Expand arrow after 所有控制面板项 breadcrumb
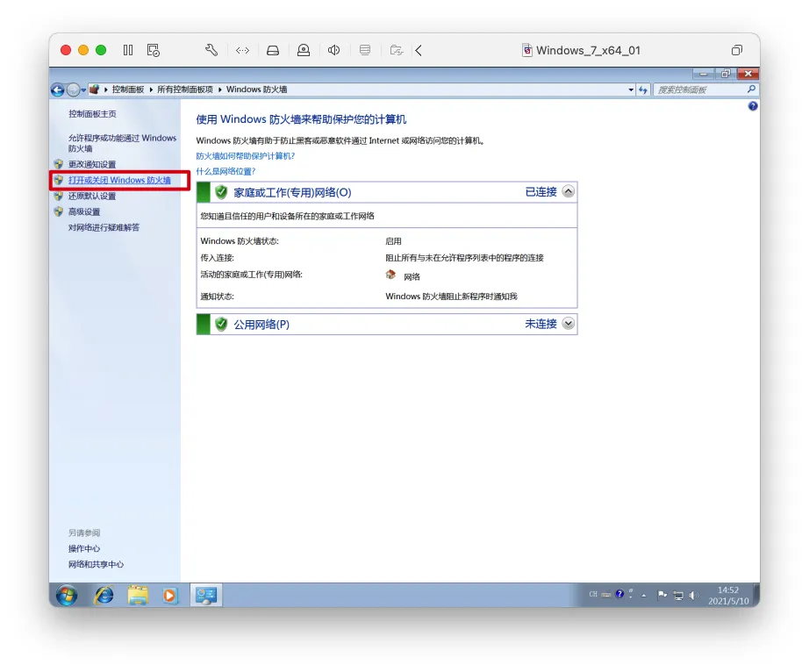Screen dimensions: 809x672 [x=219, y=89]
